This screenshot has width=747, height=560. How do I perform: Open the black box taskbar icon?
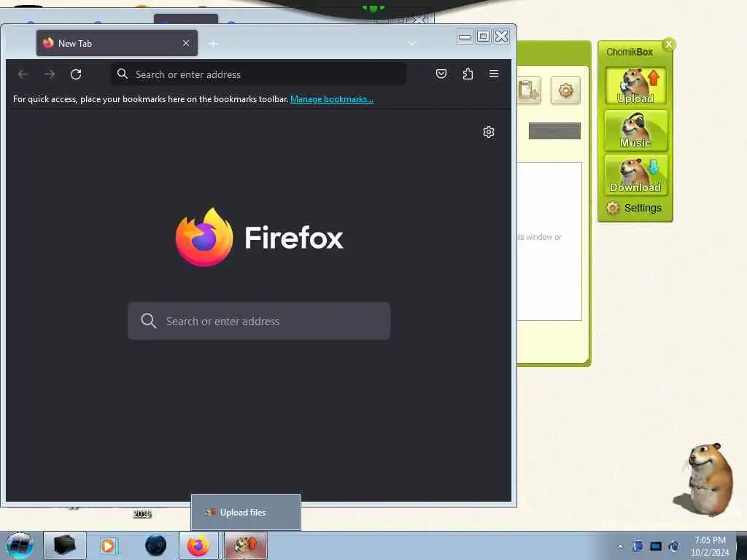coord(65,545)
